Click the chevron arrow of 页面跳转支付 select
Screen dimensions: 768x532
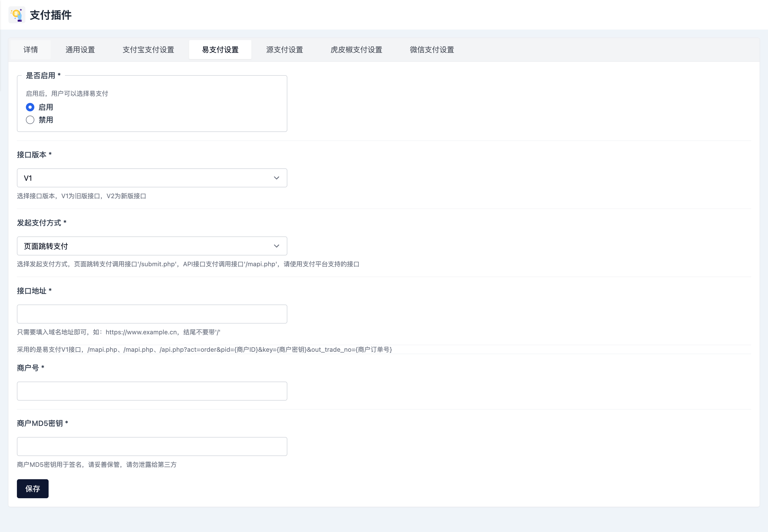pyautogui.click(x=276, y=246)
